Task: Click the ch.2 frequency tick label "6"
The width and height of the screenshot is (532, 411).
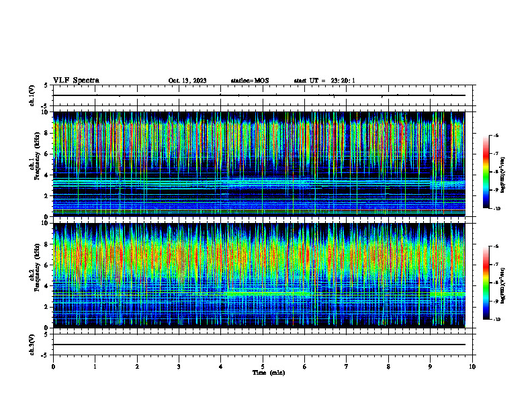Action: 47,265
